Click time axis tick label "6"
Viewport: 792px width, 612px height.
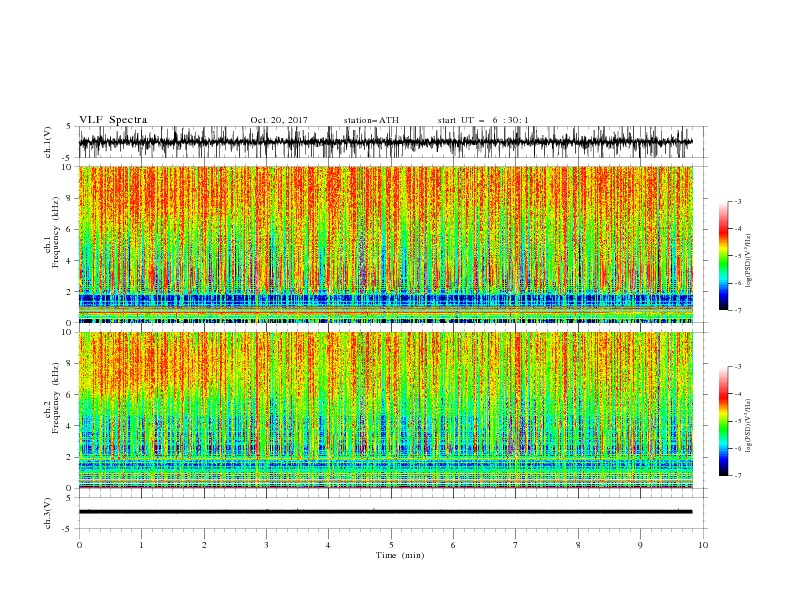453,545
